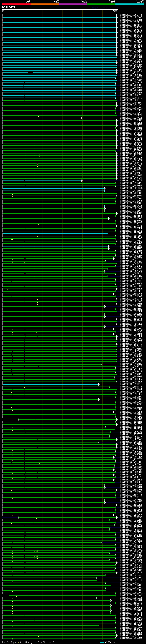Select the UniRef100_B9GMZ2 label
146x644 pixels.
point(131,206)
